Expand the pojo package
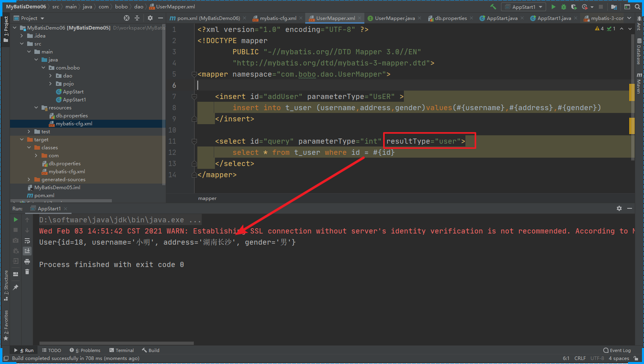 [x=51, y=84]
